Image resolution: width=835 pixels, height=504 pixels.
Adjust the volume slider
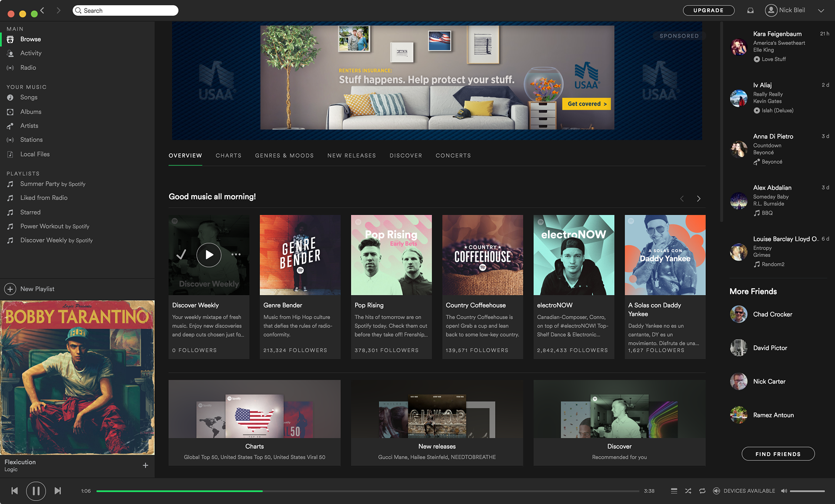[808, 491]
